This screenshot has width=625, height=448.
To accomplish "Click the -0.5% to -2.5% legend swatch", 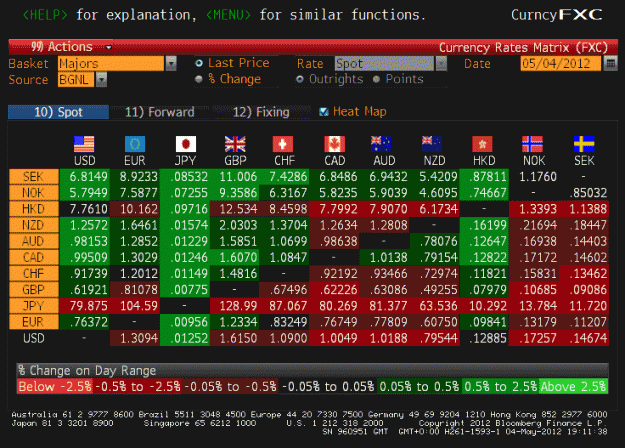I will (x=138, y=386).
